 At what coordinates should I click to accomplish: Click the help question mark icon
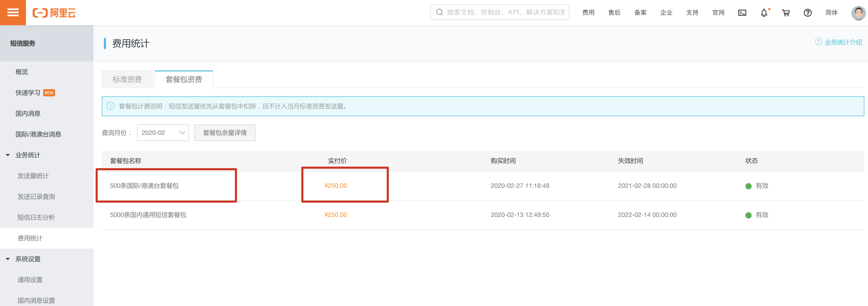(x=807, y=13)
